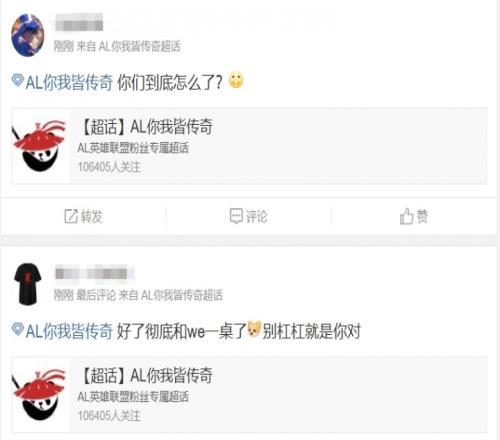The height and width of the screenshot is (440, 500).
Task: Open panda logo in first topic card
Action: pos(39,146)
